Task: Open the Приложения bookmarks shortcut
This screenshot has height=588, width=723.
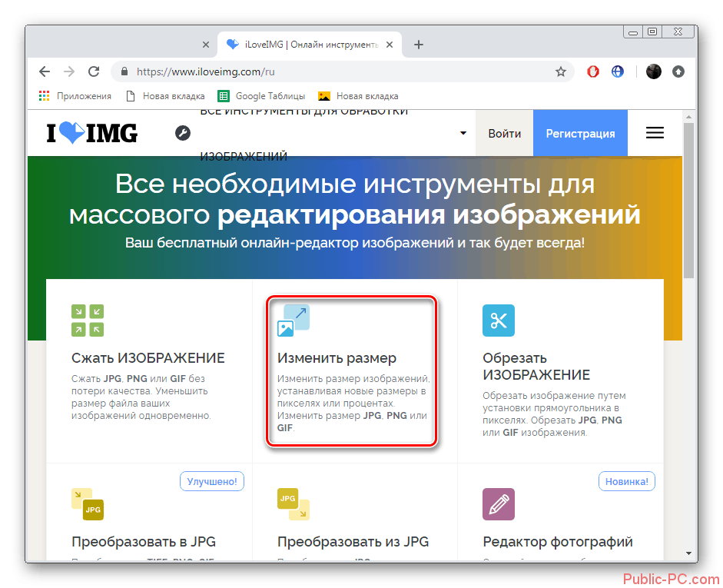Action: click(x=75, y=96)
